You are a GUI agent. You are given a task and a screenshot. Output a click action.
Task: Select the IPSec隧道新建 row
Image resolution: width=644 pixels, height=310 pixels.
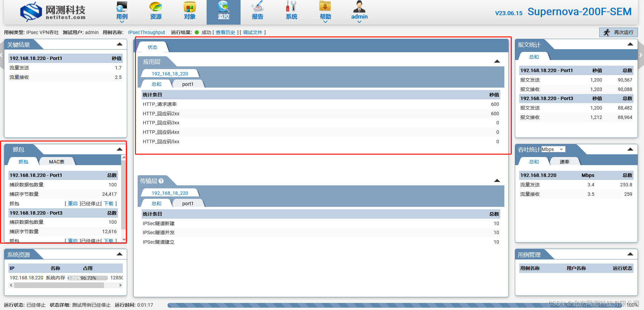pyautogui.click(x=321, y=223)
